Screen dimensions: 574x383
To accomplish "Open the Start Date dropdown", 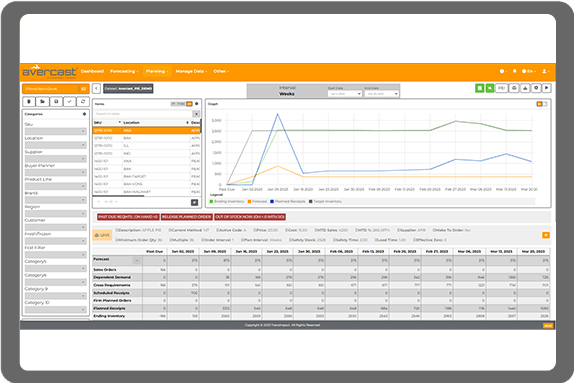I will coord(345,94).
